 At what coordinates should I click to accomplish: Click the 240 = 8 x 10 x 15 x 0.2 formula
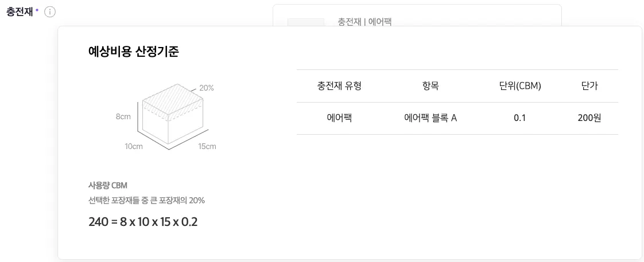click(143, 222)
